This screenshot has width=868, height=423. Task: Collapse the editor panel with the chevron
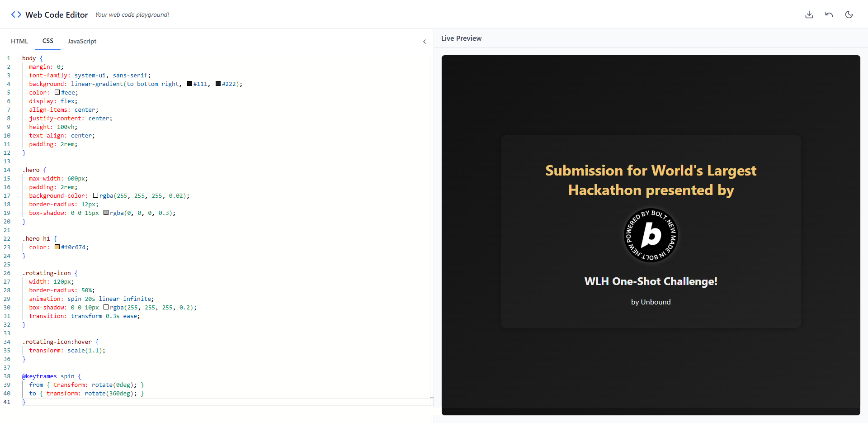[425, 42]
